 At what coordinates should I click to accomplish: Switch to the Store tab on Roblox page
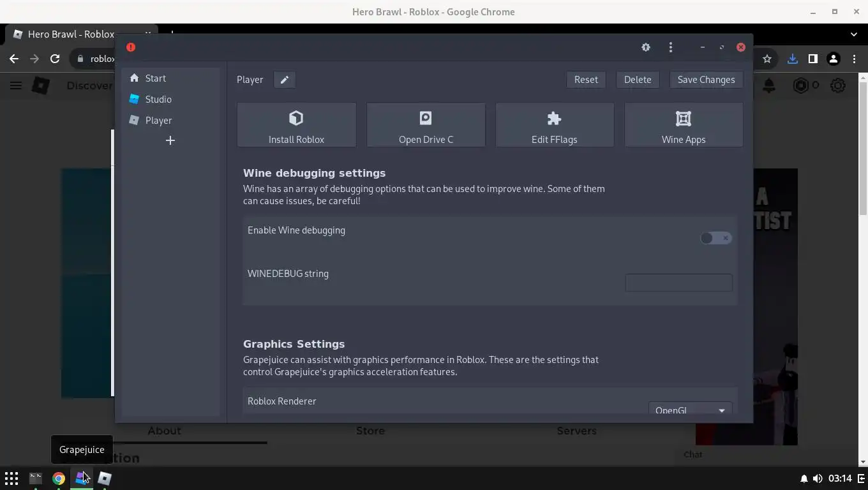[x=370, y=431]
